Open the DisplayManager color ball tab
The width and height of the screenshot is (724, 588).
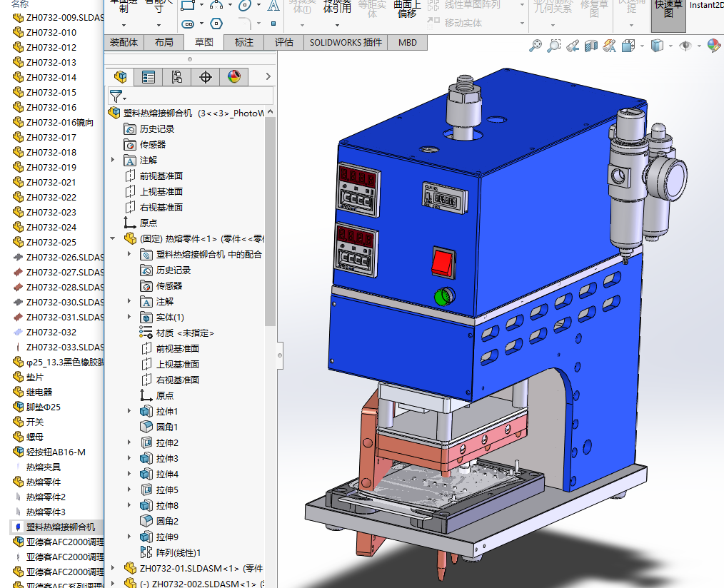(234, 77)
